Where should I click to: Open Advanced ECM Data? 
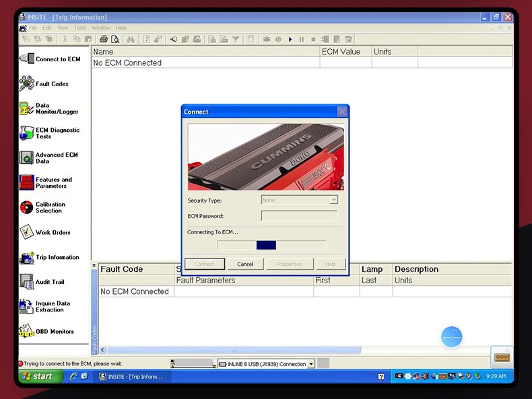49,157
